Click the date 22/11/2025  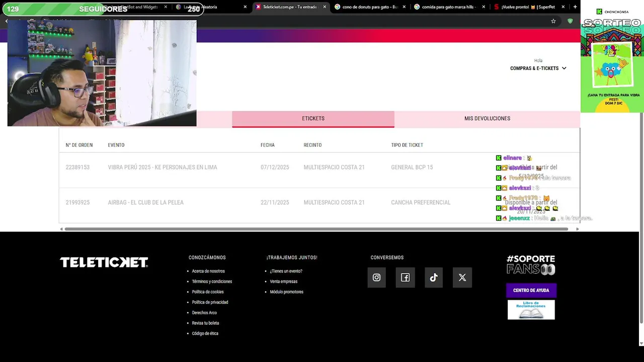[x=275, y=203]
